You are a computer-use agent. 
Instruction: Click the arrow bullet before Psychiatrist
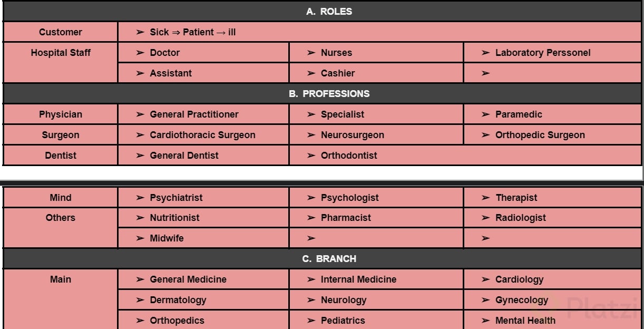point(140,198)
